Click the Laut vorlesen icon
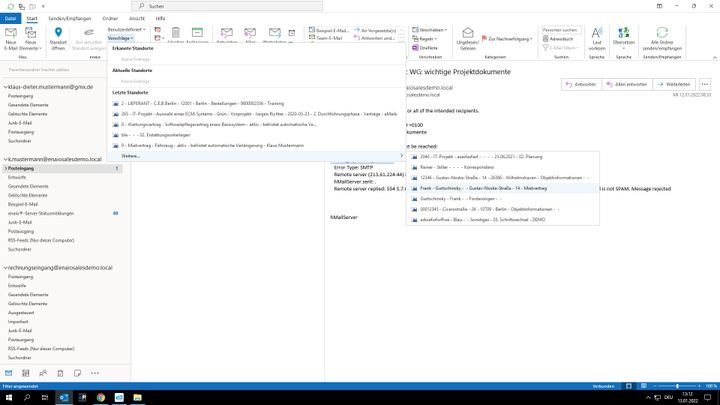 pyautogui.click(x=596, y=33)
